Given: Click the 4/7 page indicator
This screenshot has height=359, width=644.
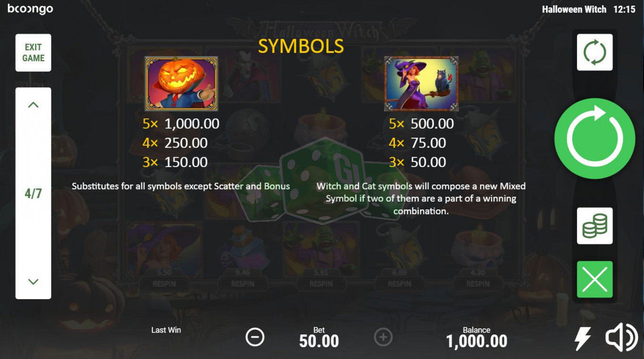Looking at the screenshot, I should [x=33, y=193].
